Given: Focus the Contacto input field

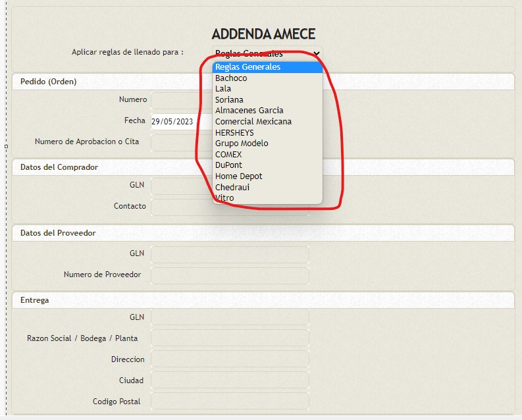Looking at the screenshot, I should click(x=230, y=207).
